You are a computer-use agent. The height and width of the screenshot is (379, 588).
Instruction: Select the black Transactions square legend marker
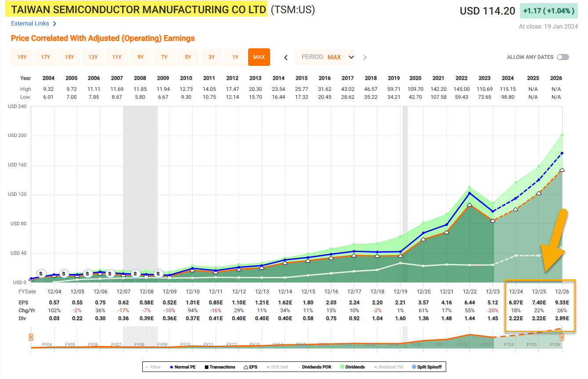pos(207,367)
